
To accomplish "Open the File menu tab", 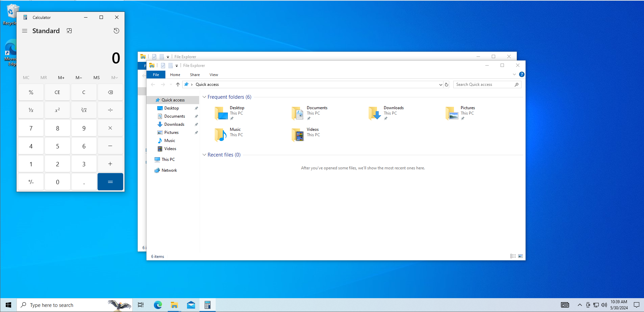I will coord(156,75).
